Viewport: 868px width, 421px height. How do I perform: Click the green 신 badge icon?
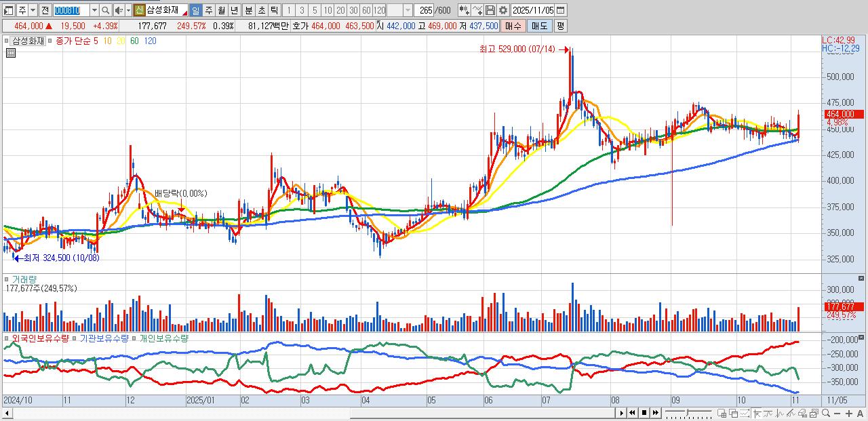tap(139, 10)
